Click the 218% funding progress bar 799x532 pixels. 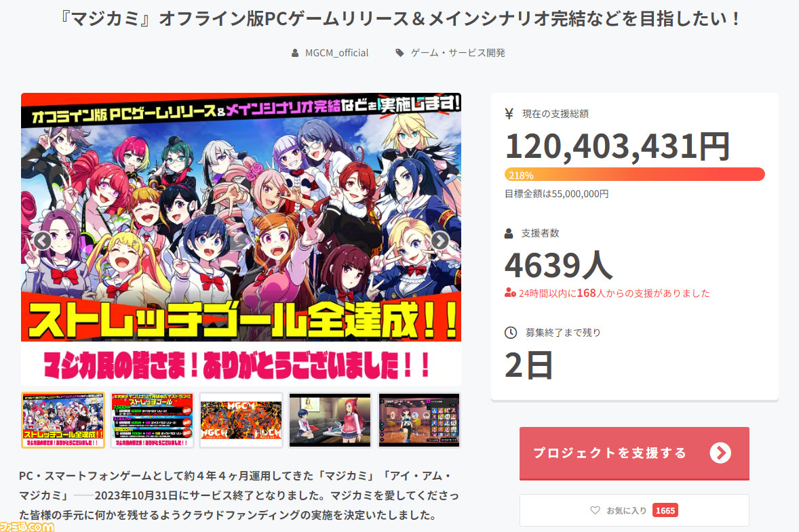click(634, 175)
